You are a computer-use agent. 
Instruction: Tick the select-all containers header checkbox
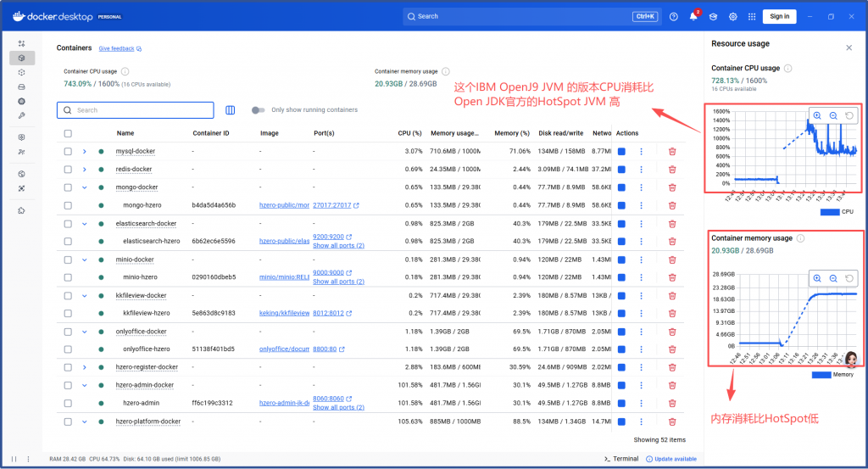click(x=68, y=133)
